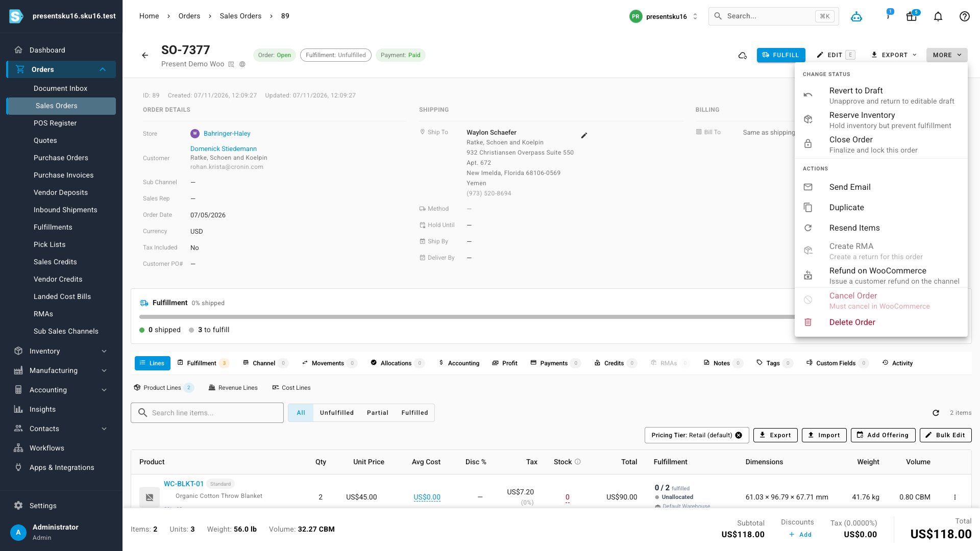980x551 pixels.
Task: Open the EXPORT dropdown
Action: click(894, 55)
